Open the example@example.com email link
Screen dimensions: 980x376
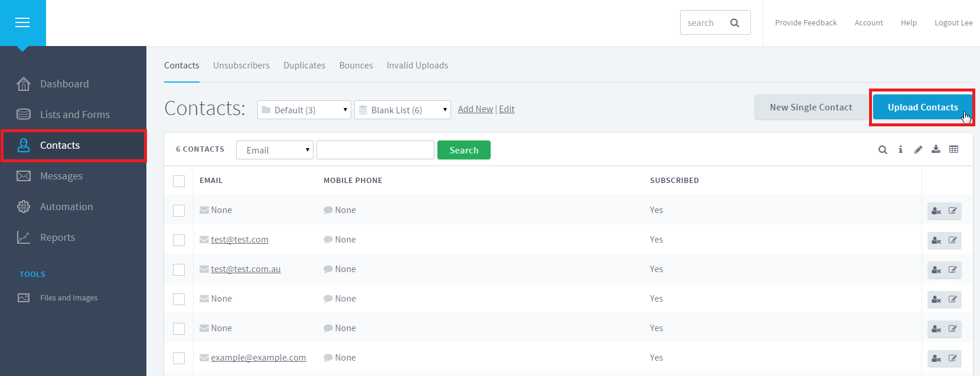coord(259,358)
